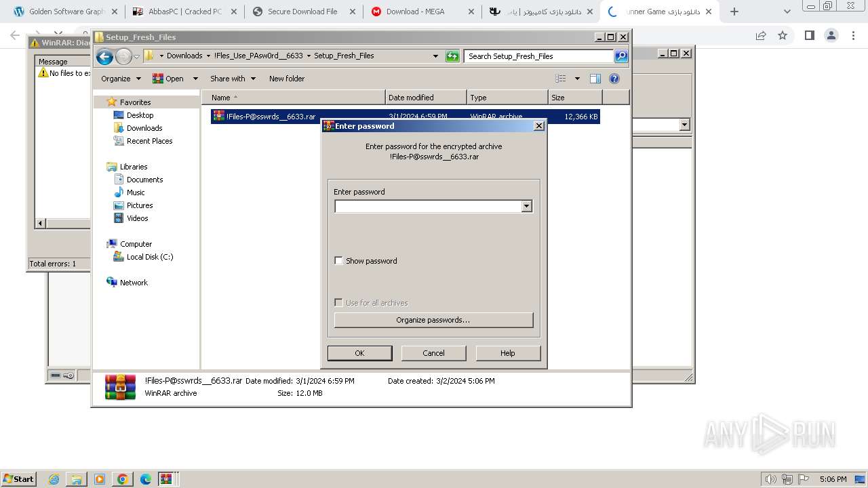This screenshot has width=868, height=488.
Task: Click New folder in toolbar
Action: coord(287,79)
